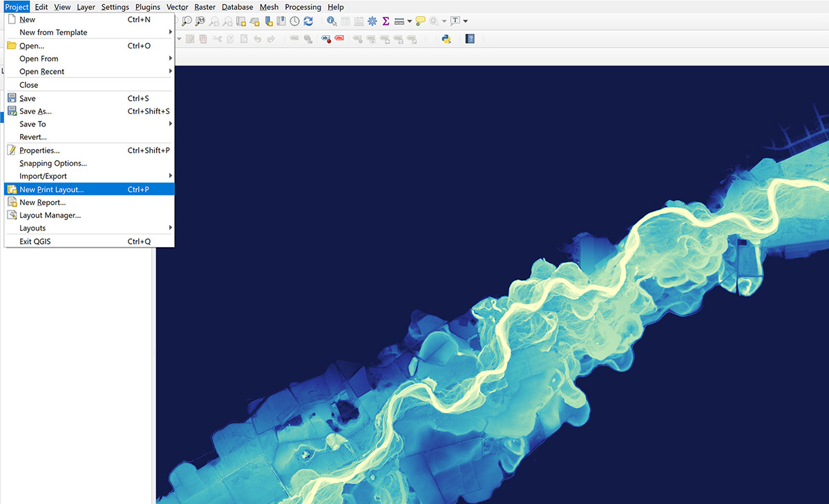
Task: Open the measure tool dropdown
Action: (409, 22)
